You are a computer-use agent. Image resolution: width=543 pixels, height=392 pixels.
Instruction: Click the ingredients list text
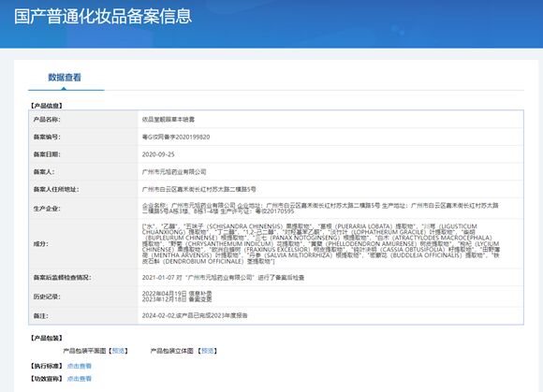click(x=321, y=244)
